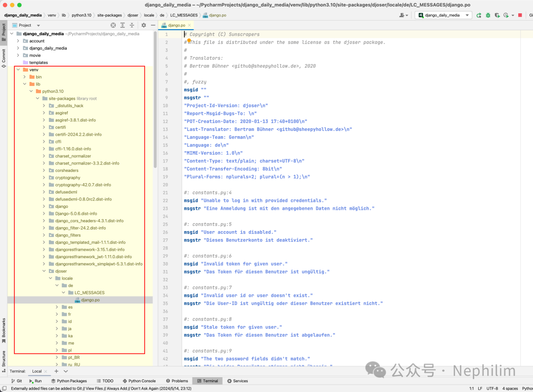
Task: Open the Python Console tool window
Action: 139,381
